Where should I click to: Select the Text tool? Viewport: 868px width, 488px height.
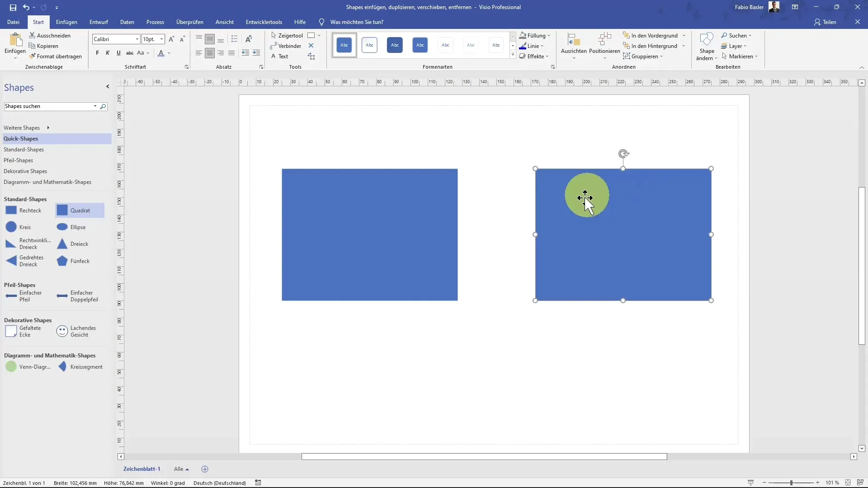pyautogui.click(x=279, y=56)
